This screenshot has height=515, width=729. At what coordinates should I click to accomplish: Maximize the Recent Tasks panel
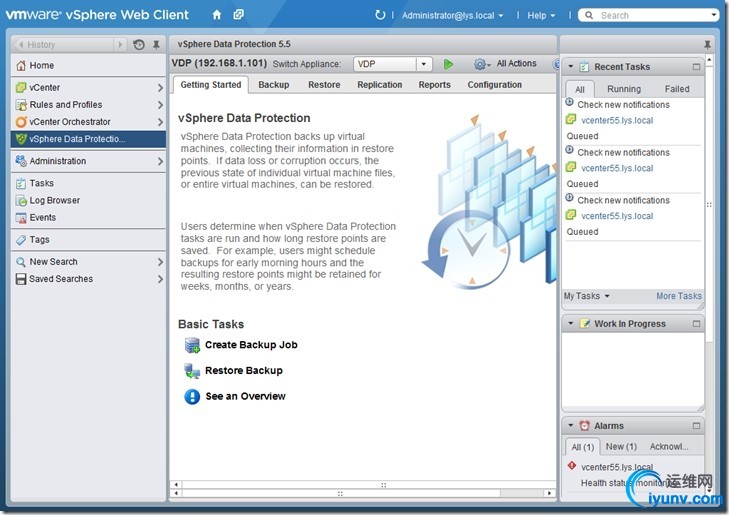[696, 67]
